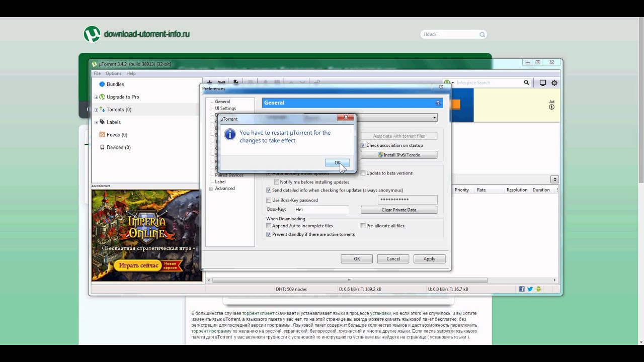644x362 pixels.
Task: Toggle Check association on startup
Action: tap(363, 145)
